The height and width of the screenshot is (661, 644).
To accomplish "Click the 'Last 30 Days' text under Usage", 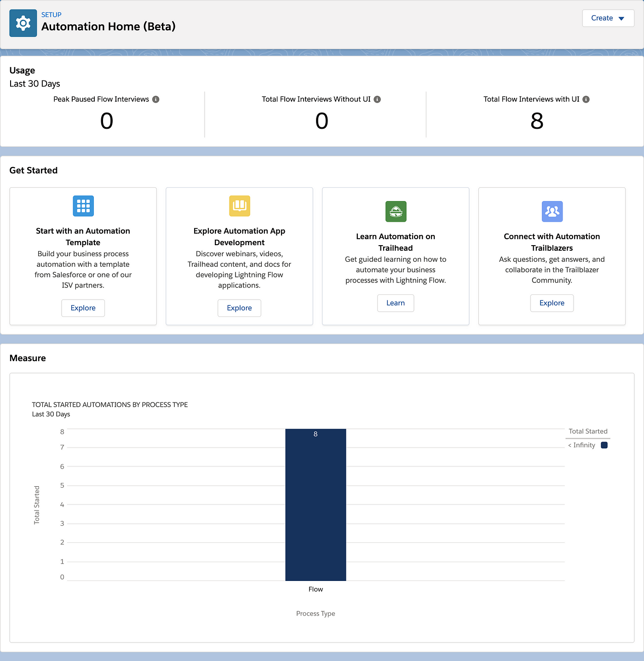I will (35, 84).
